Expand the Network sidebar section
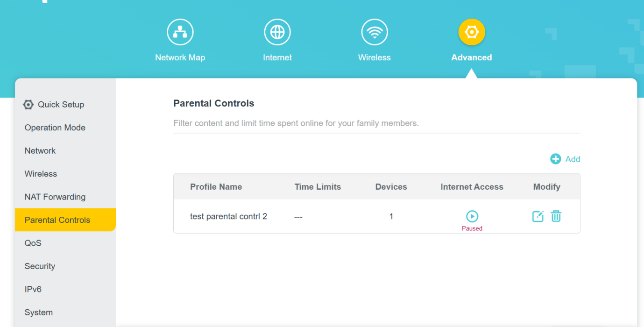This screenshot has width=644, height=327. point(40,150)
